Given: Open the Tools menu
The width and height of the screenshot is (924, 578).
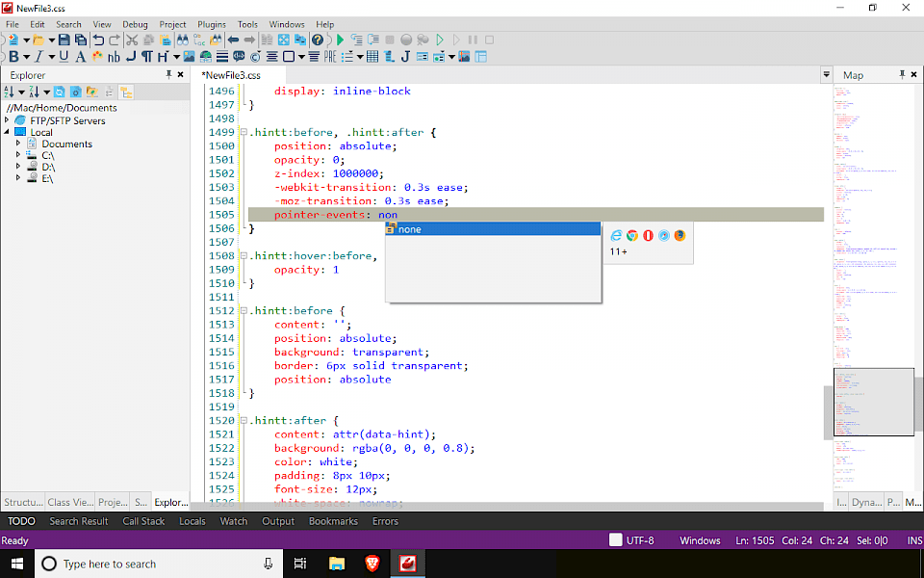Looking at the screenshot, I should pyautogui.click(x=247, y=24).
